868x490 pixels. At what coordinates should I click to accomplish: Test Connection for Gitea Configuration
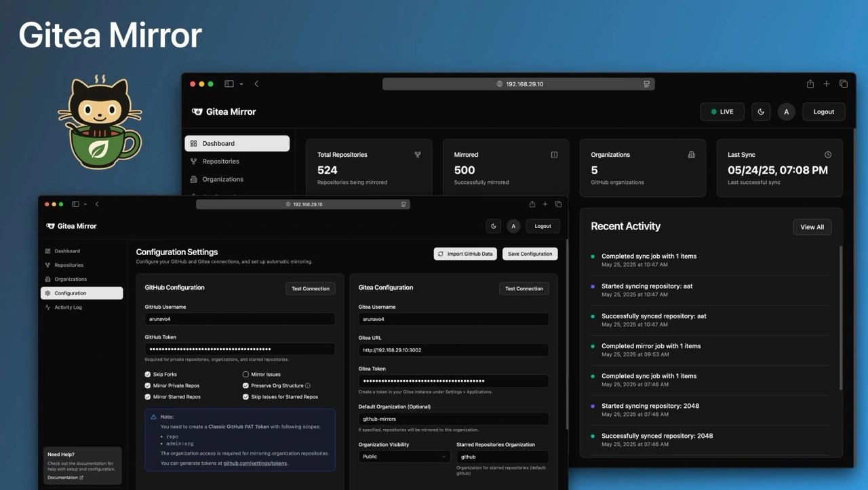[524, 288]
